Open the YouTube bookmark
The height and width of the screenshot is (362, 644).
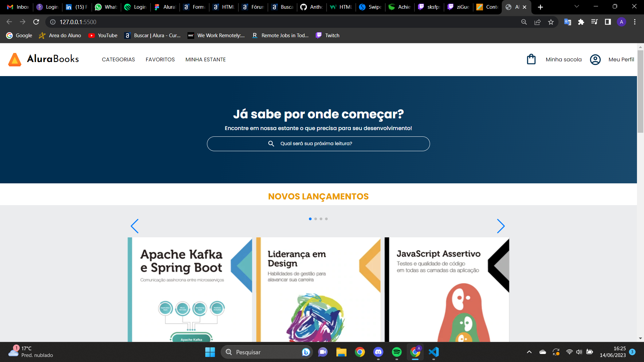click(103, 36)
